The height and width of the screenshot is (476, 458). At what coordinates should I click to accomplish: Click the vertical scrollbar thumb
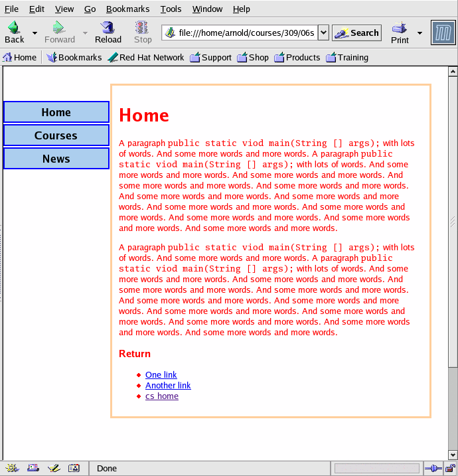coord(453,222)
